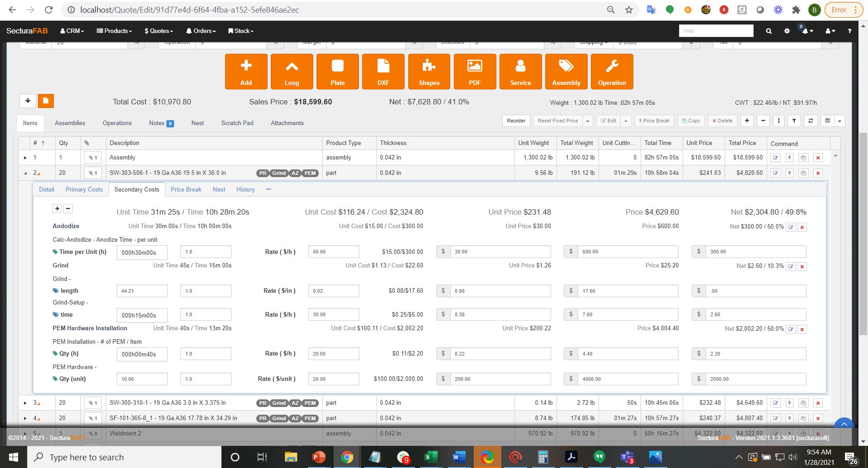This screenshot has width=868, height=468.
Task: Expand the Weldment 2 assembly row
Action: point(26,433)
